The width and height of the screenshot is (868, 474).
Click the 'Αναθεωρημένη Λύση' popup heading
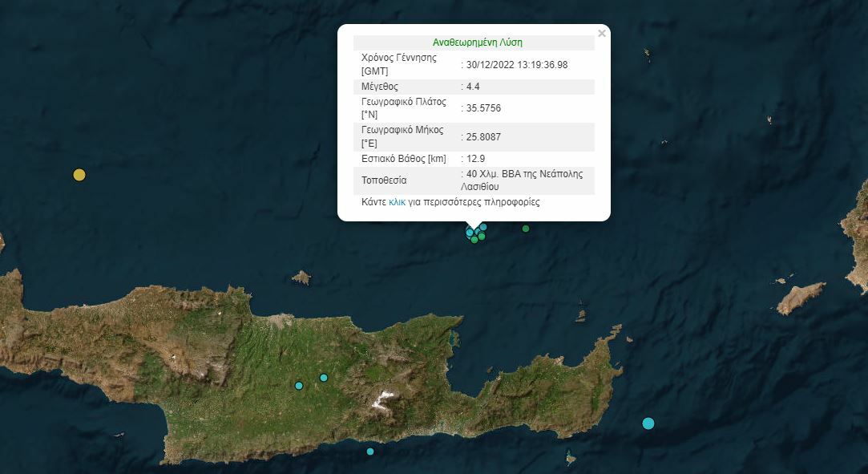(477, 43)
